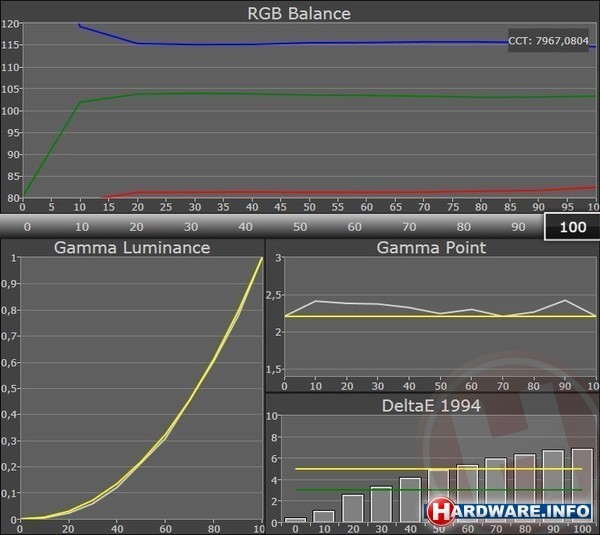Open the Hardware.info watermark logo

[x=511, y=511]
